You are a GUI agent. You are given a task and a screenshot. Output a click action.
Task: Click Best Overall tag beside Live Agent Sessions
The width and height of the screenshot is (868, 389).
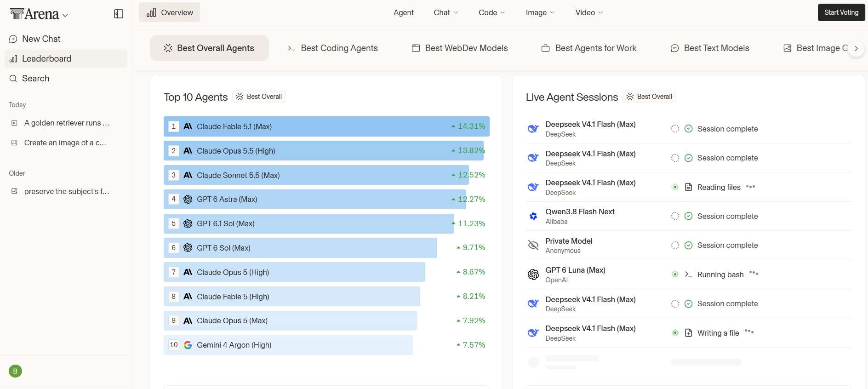(649, 97)
